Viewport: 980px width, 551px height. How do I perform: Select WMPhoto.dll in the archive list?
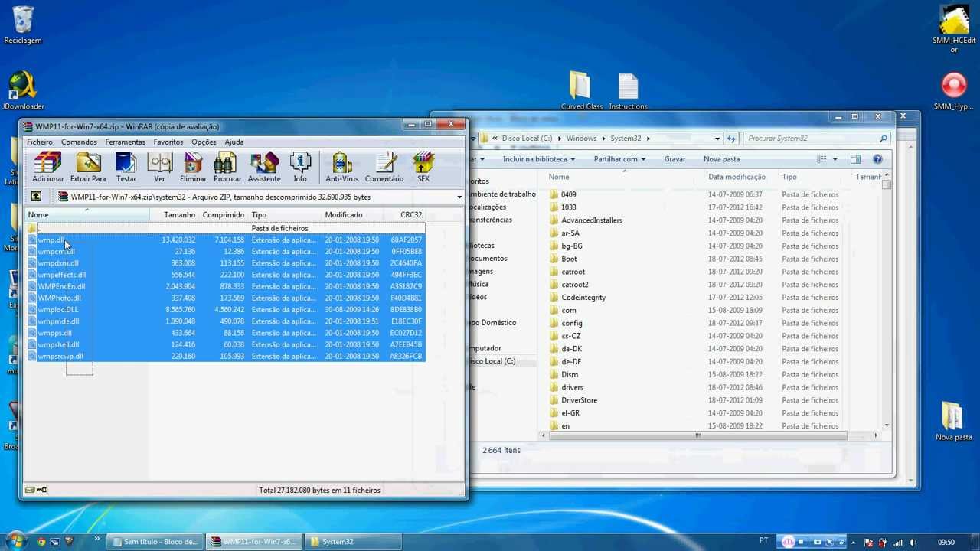coord(225,298)
